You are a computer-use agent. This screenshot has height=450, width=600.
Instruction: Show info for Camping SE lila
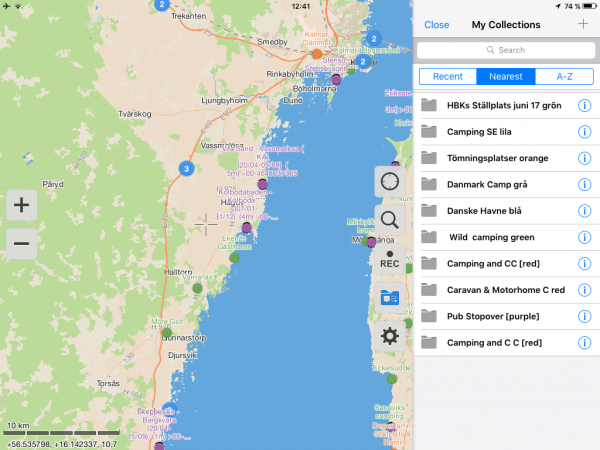tap(585, 131)
